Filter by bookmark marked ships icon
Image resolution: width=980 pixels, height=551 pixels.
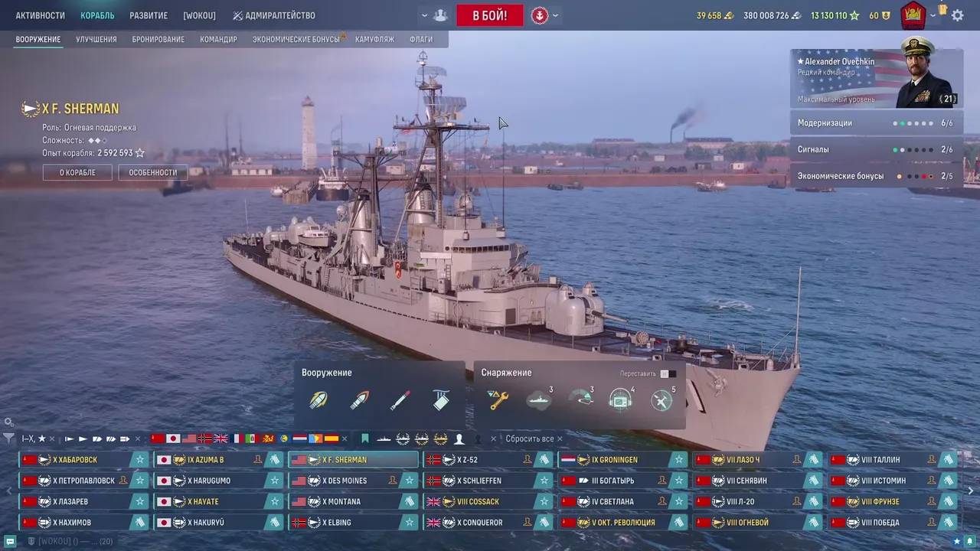(x=365, y=439)
